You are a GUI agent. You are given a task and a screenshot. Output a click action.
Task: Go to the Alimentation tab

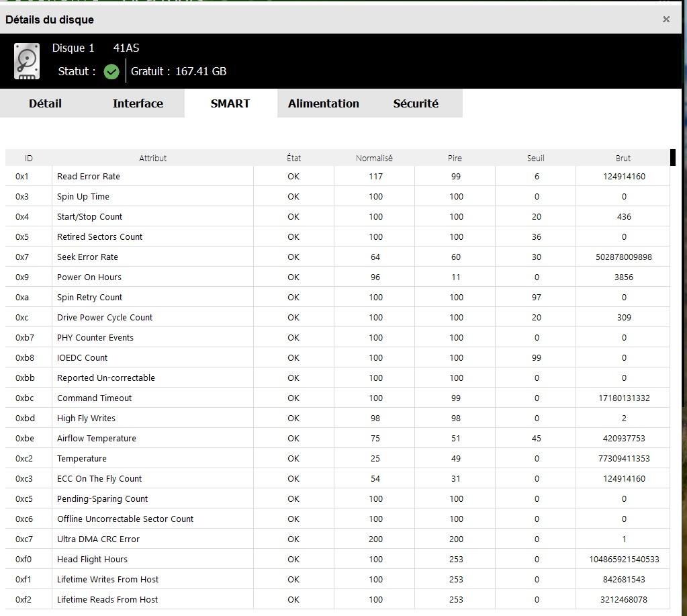pyautogui.click(x=323, y=103)
